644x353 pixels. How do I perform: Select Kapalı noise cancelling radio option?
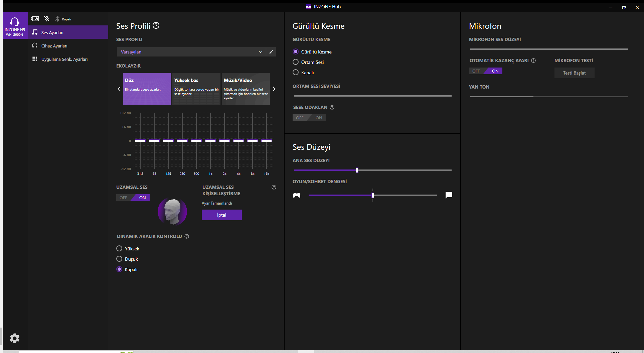click(296, 73)
